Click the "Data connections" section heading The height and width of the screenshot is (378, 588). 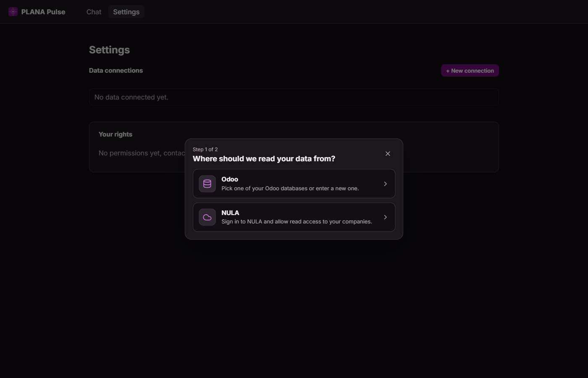click(x=116, y=71)
